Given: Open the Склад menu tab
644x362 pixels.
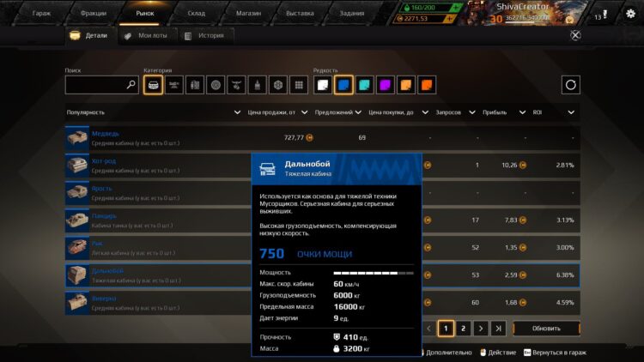Looking at the screenshot, I should [x=197, y=14].
